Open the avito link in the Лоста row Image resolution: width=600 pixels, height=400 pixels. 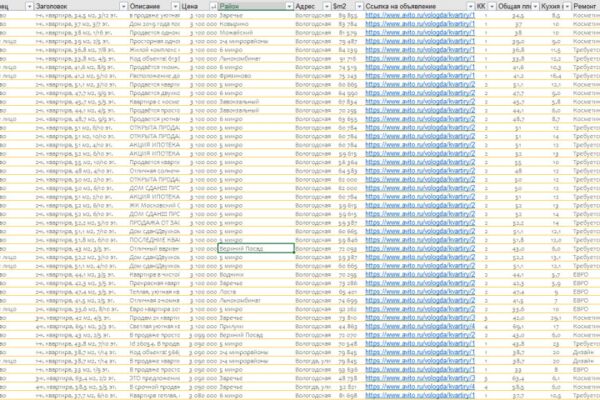click(x=420, y=292)
